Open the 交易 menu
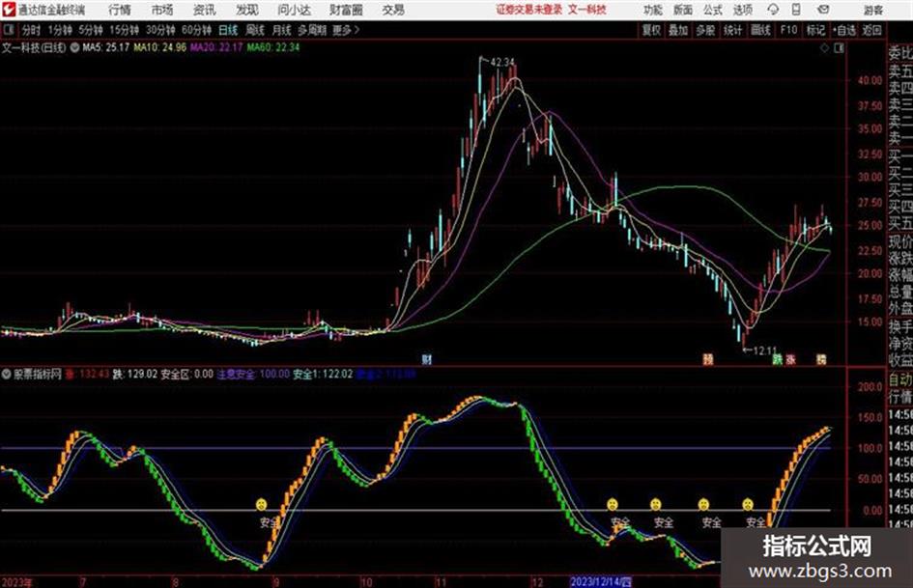 click(x=393, y=10)
